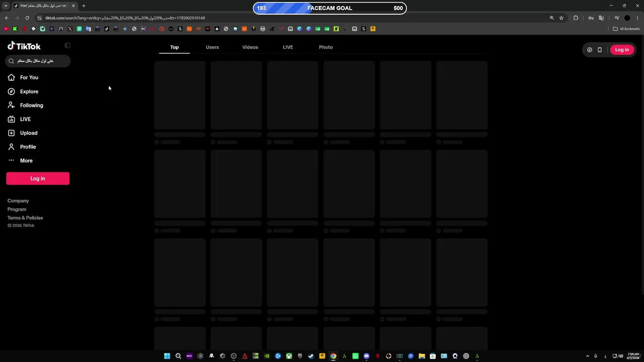The image size is (644, 362).
Task: Switch to the Videos tab
Action: (250, 47)
